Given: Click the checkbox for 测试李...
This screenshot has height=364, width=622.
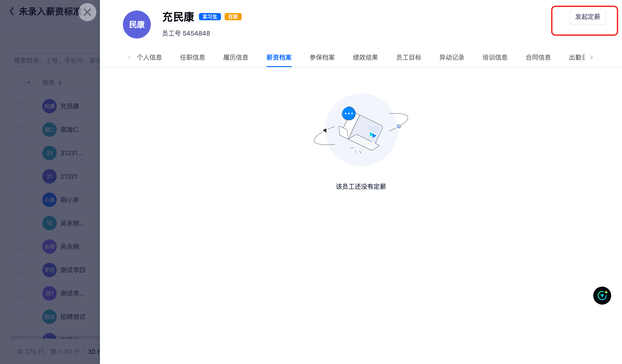Looking at the screenshot, I should (21, 293).
